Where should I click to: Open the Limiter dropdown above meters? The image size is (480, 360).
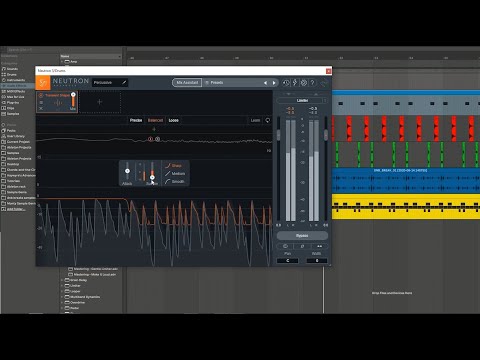(302, 100)
